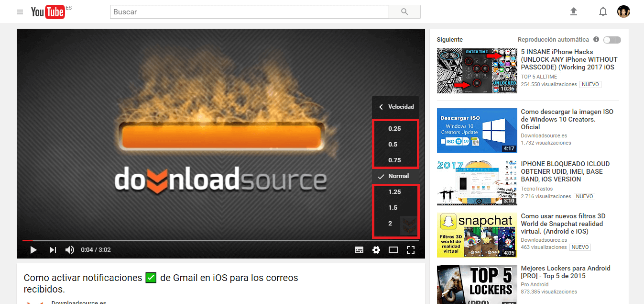
Task: Mute the video volume
Action: click(x=70, y=249)
